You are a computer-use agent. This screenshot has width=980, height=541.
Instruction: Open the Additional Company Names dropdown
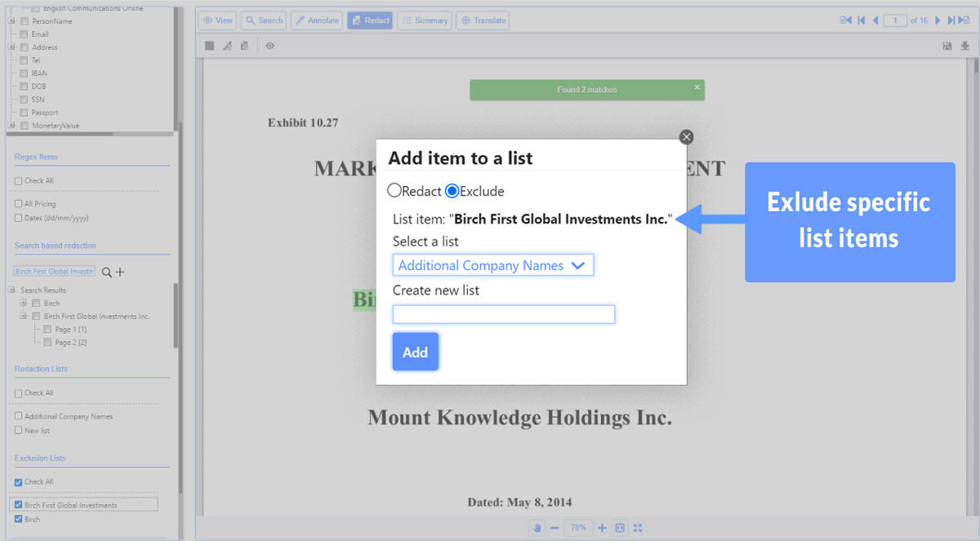493,264
